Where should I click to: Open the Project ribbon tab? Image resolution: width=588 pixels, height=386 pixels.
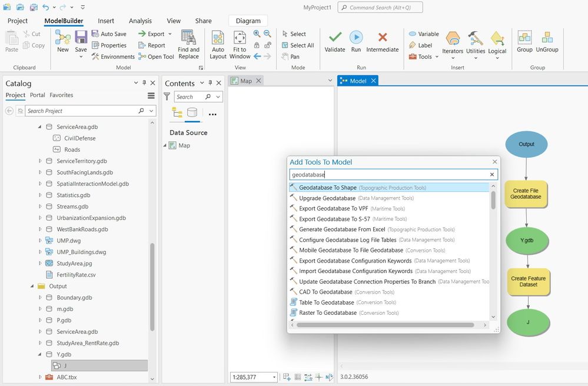click(x=18, y=21)
